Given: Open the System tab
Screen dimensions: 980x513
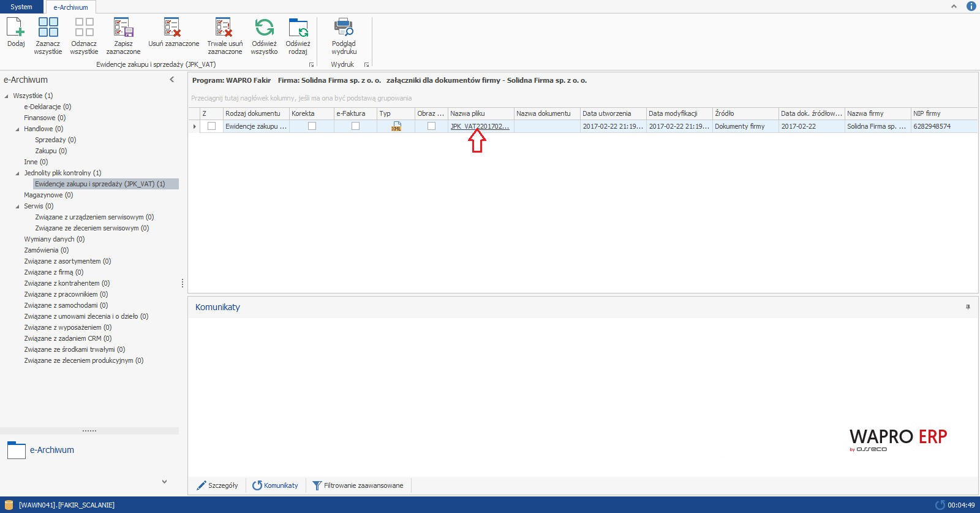Looking at the screenshot, I should 21,7.
